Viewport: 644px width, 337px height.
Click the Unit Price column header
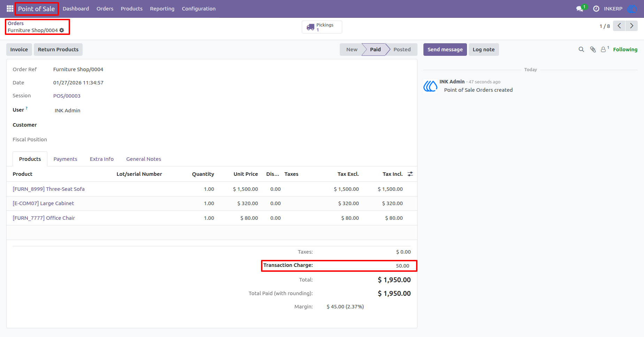coord(246,174)
